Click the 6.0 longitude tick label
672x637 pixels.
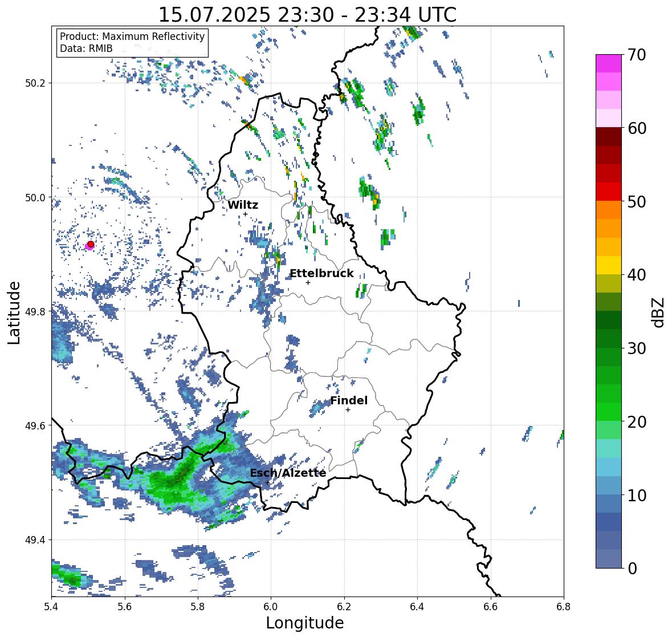(271, 607)
